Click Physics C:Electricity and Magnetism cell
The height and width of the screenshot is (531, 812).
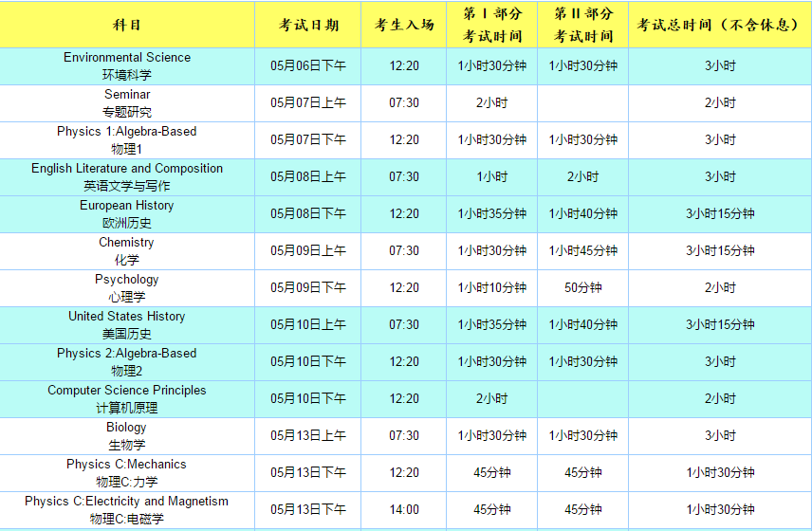pos(127,509)
